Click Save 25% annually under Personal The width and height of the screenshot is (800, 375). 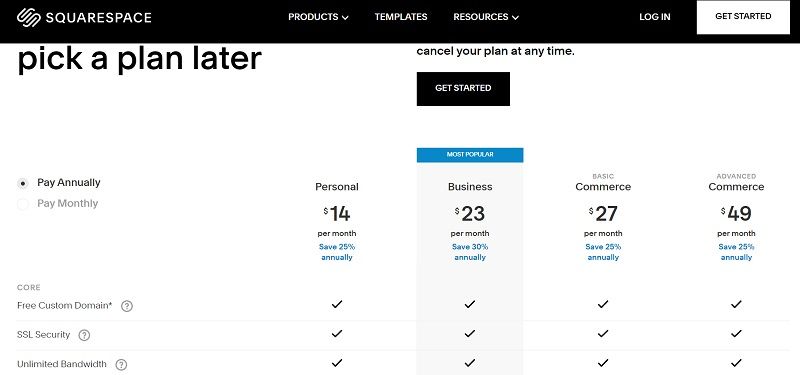[337, 252]
